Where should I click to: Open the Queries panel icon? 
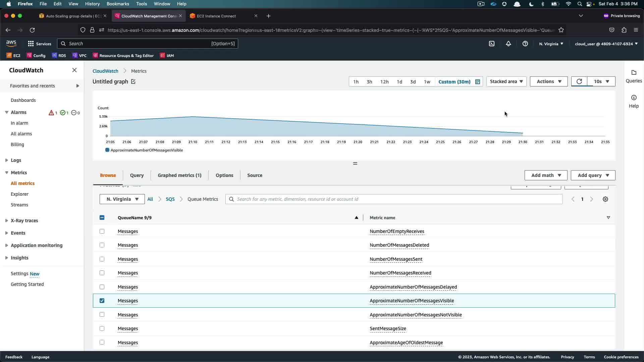[634, 73]
